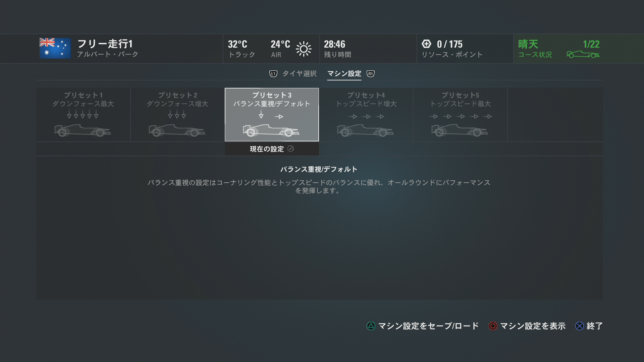Open マシン設定をセーブ/ロード
644x362 pixels.
[428, 326]
